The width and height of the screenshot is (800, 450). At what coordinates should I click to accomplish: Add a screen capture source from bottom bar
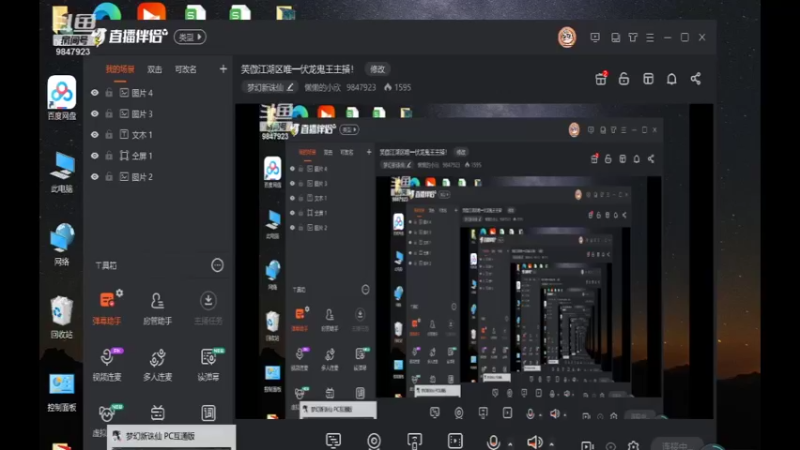click(x=333, y=440)
